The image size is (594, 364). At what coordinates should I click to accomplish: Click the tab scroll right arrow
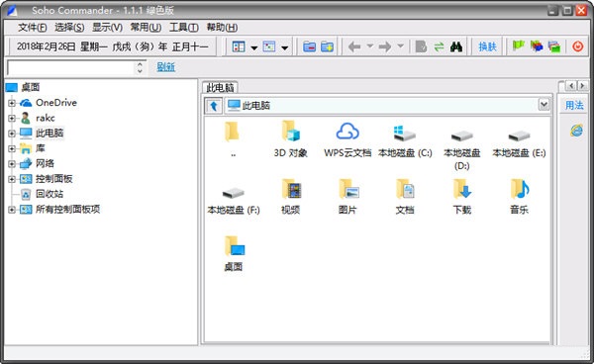pos(582,86)
